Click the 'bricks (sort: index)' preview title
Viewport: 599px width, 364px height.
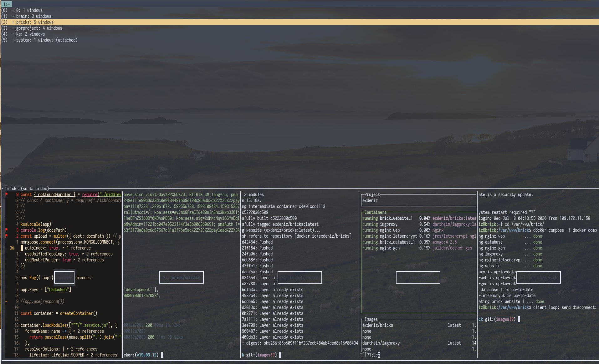pos(27,189)
